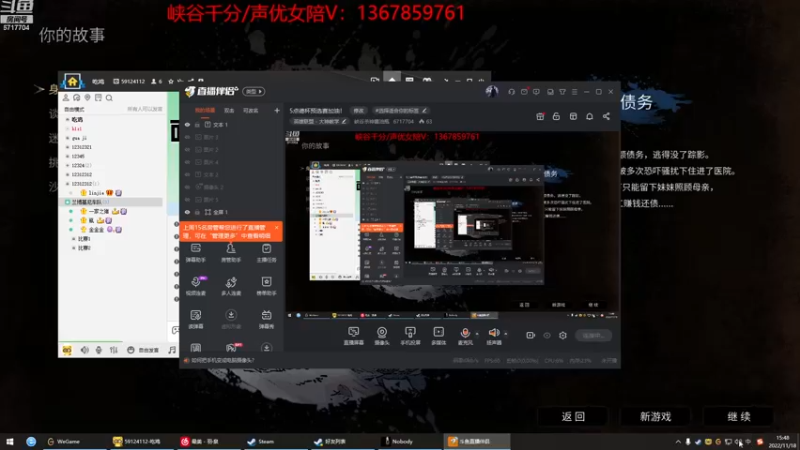Toggle visibility of 图片 4 layer
This screenshot has height=450, width=800.
pyautogui.click(x=187, y=162)
